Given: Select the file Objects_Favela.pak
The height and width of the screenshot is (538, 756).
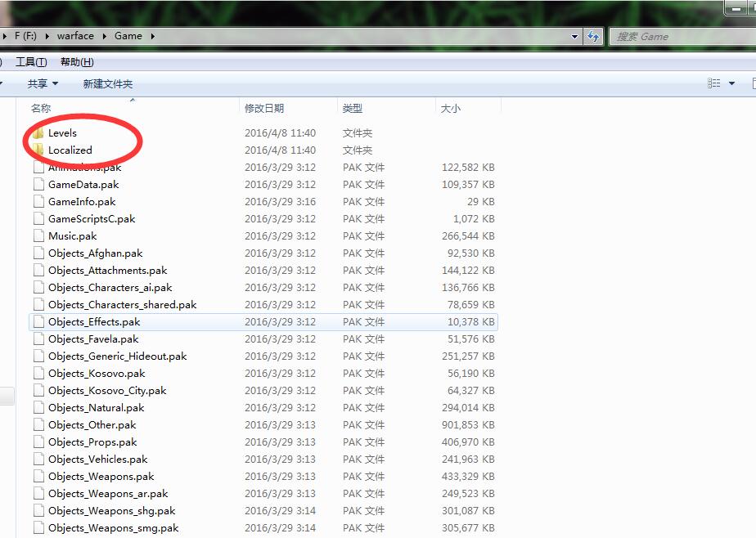Looking at the screenshot, I should point(93,339).
